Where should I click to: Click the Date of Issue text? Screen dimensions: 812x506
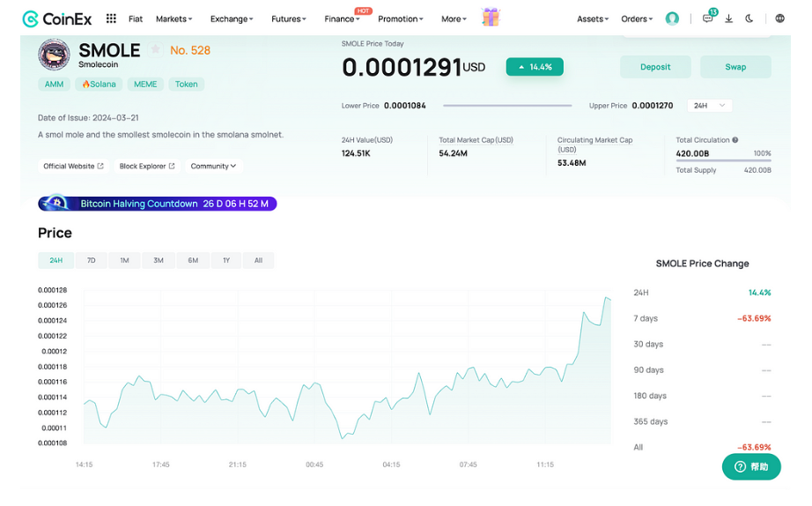[88, 118]
